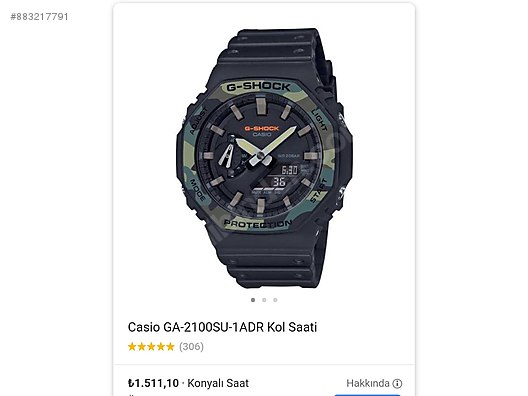Click the G-SHOCK text on the bezel
528x396 pixels.
pyautogui.click(x=258, y=87)
